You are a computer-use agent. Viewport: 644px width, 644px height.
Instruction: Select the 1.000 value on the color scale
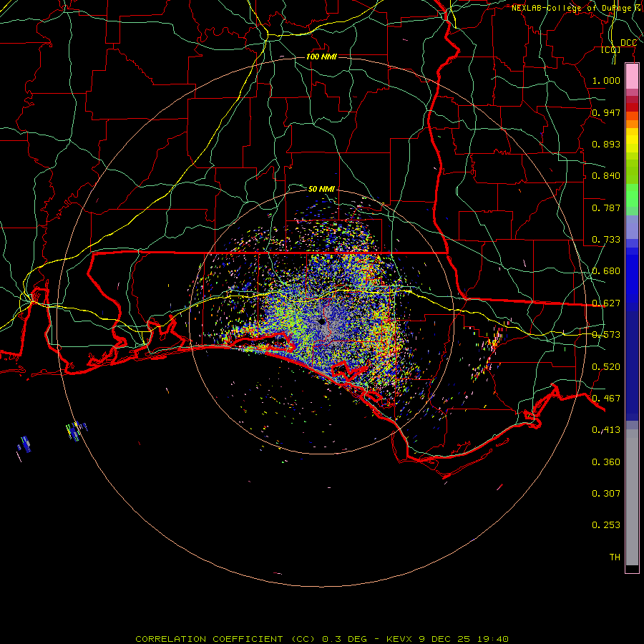pos(606,80)
